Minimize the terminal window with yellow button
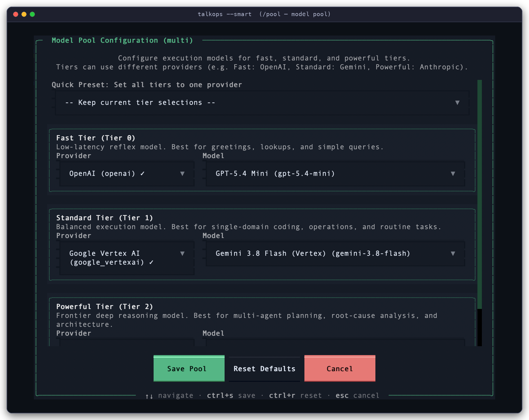The height and width of the screenshot is (420, 529). [24, 14]
